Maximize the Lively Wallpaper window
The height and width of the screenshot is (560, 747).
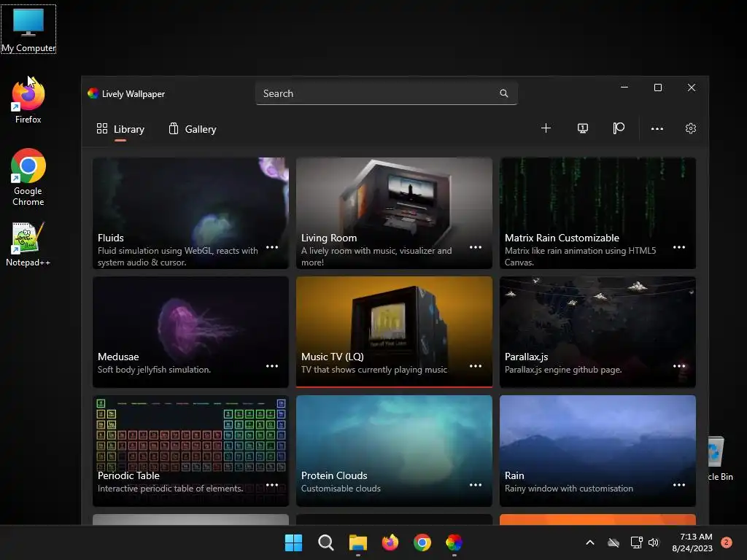(658, 87)
